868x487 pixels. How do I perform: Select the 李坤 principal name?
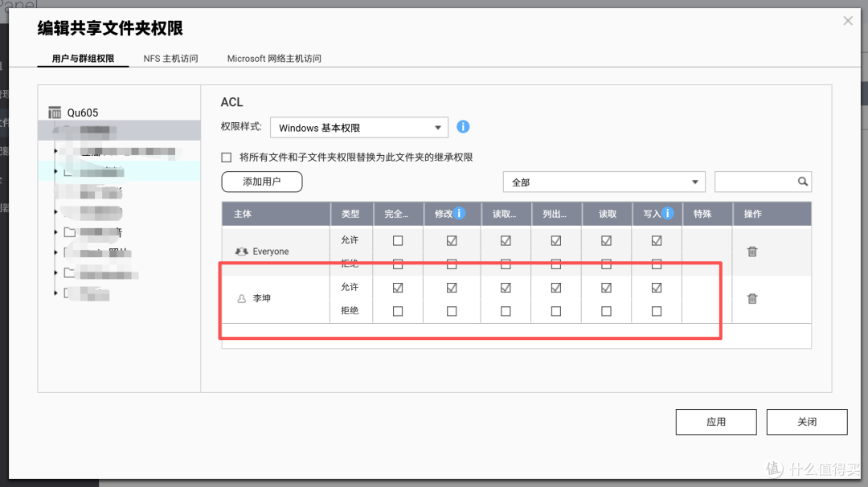pyautogui.click(x=262, y=298)
